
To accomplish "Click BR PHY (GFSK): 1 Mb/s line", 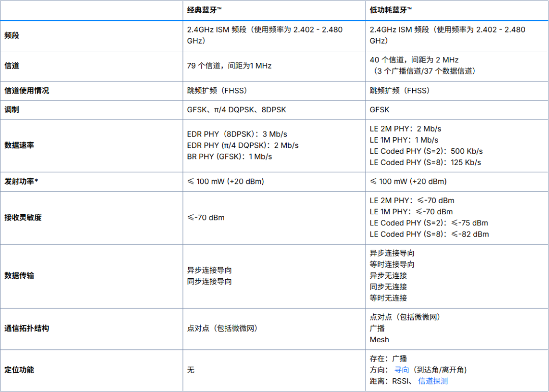I will tap(229, 156).
